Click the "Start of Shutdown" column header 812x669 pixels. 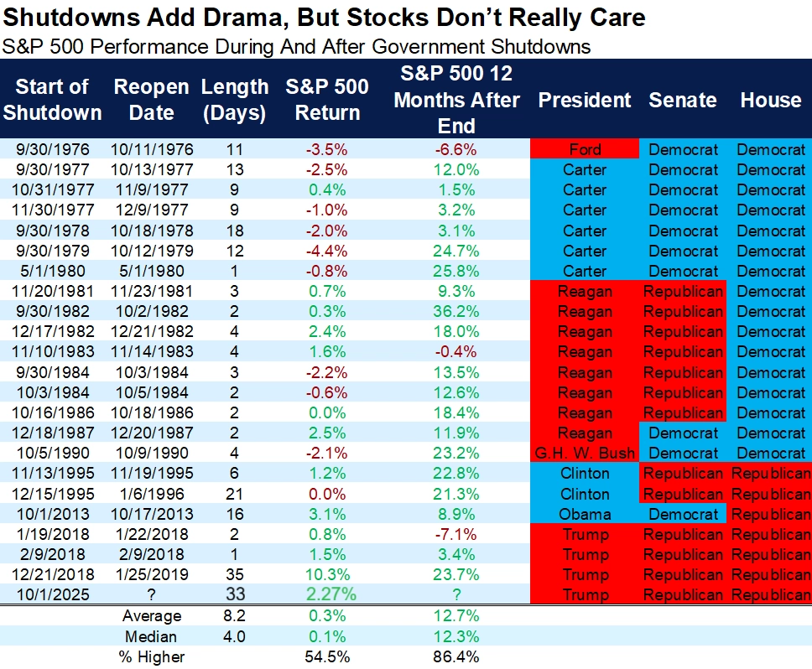52,100
